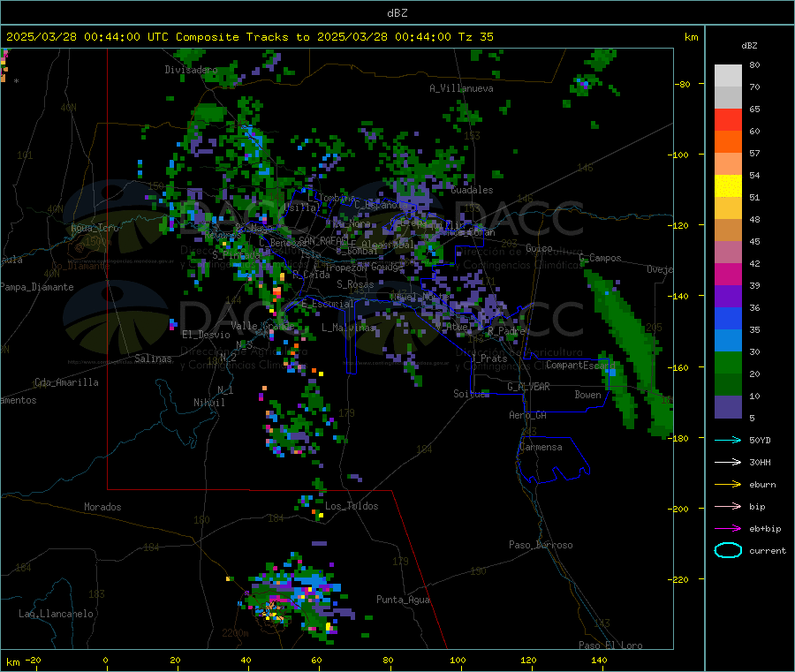Click the timestamp 2025/03/28 00:44:00 UTC header

click(87, 37)
